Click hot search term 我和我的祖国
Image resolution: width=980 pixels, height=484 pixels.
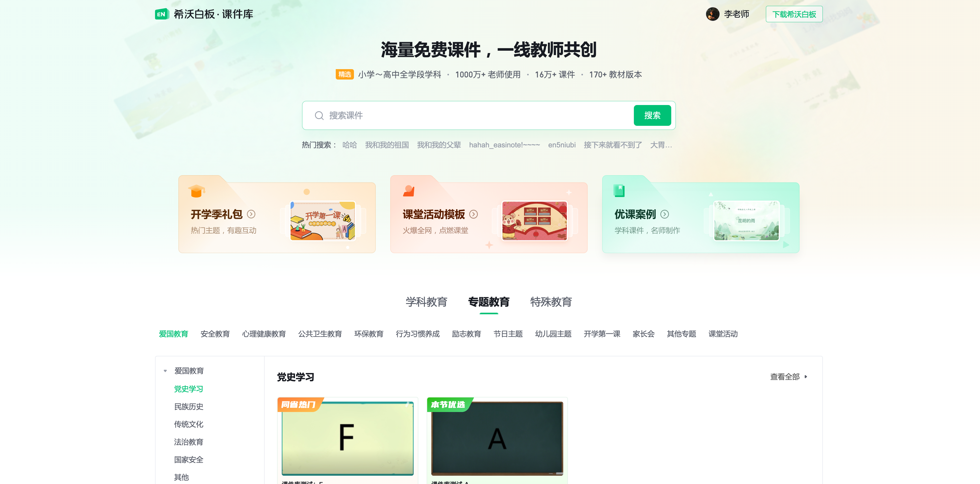(387, 145)
